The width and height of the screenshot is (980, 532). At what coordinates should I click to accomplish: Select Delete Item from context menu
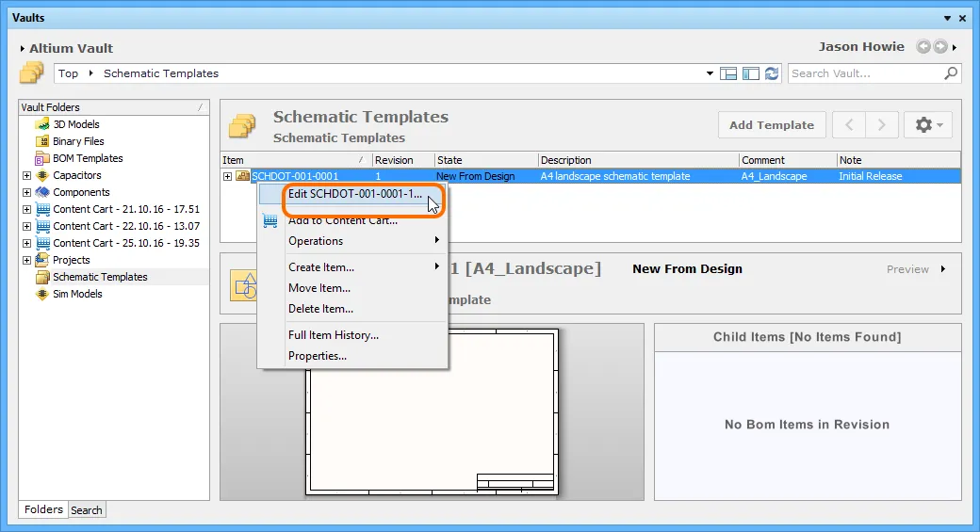[353, 309]
